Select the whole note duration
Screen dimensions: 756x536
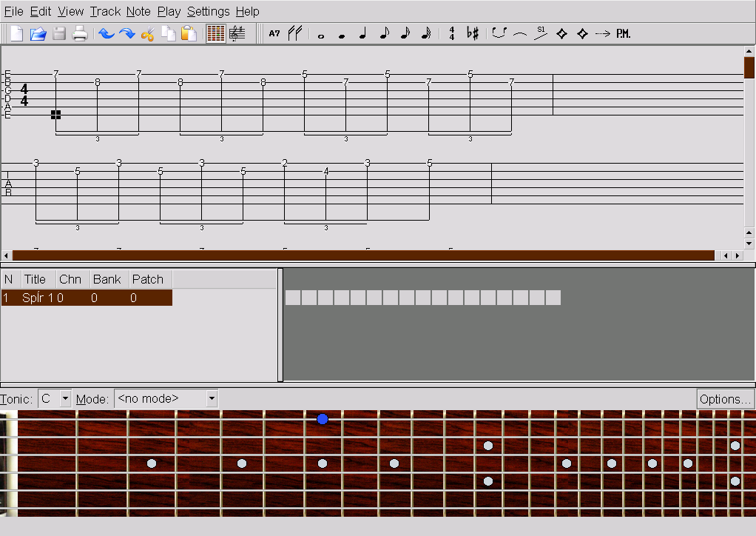pyautogui.click(x=320, y=34)
